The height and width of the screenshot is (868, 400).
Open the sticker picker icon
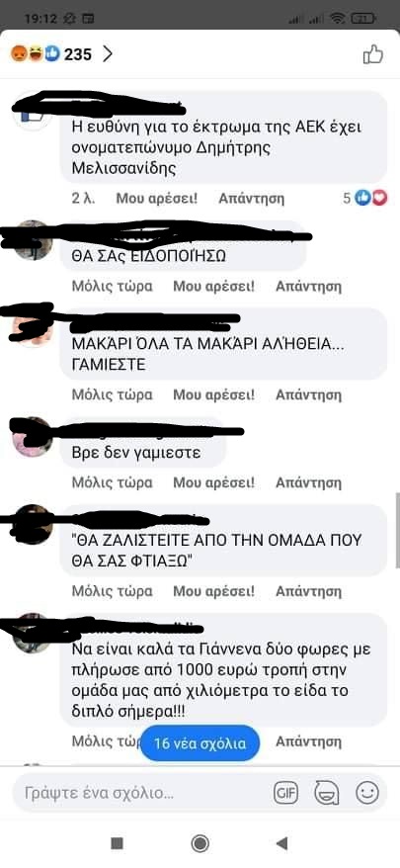(x=326, y=793)
